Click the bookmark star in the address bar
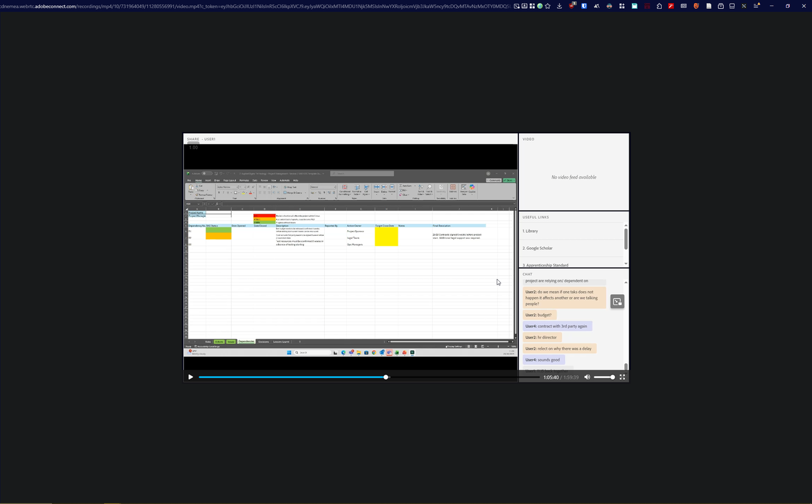The height and width of the screenshot is (504, 812). (x=548, y=6)
